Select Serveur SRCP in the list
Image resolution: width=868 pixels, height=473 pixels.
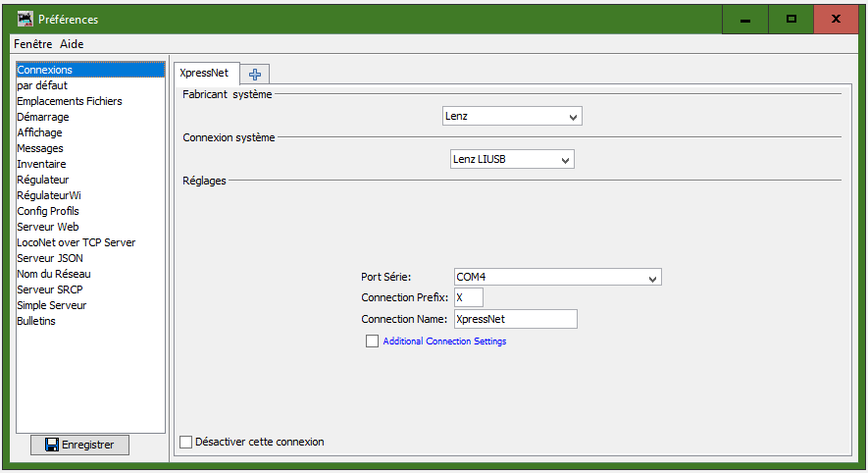coord(90,289)
